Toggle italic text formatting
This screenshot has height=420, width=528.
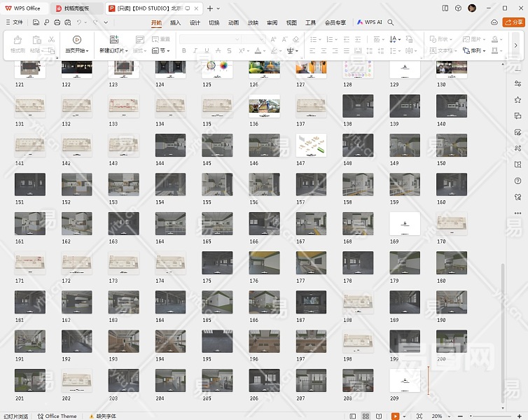[196, 51]
